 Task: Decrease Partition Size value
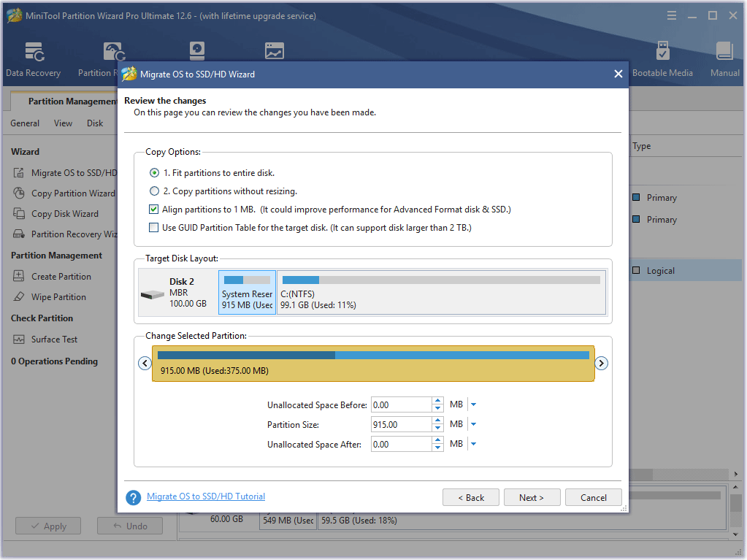click(x=438, y=428)
